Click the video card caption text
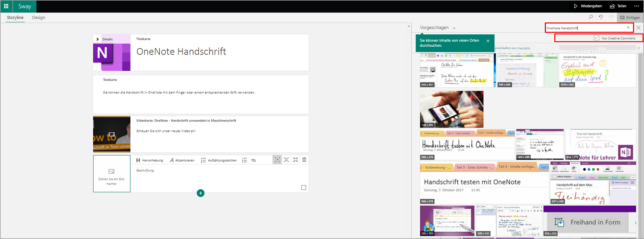This screenshot has width=644, height=239. [x=166, y=130]
